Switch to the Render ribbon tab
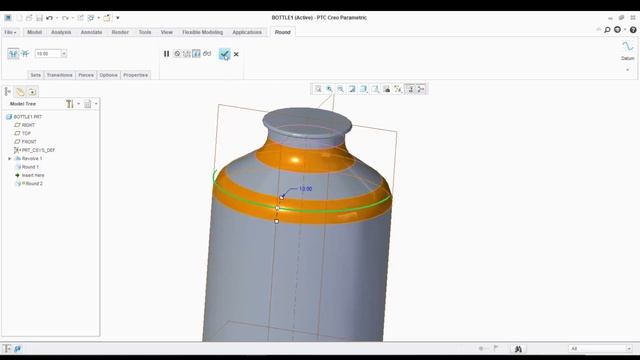The width and height of the screenshot is (640, 360). (120, 32)
